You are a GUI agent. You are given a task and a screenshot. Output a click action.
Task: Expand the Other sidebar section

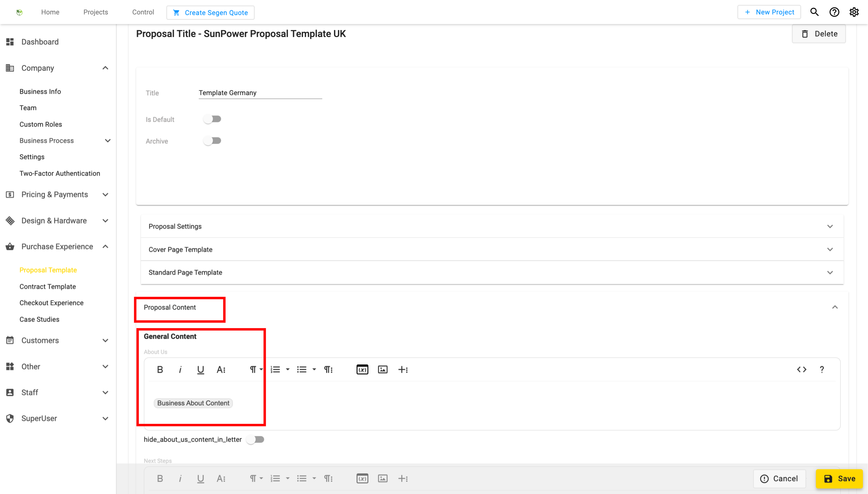[105, 367]
